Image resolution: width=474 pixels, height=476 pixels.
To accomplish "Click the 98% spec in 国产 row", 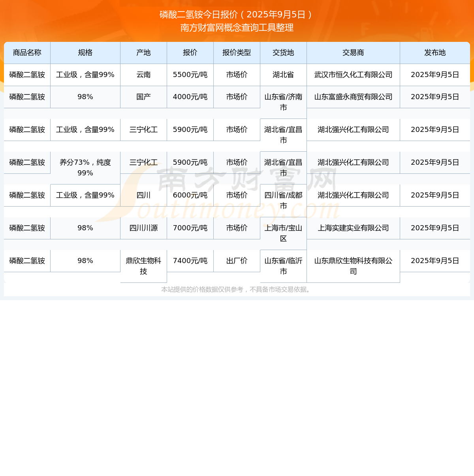I will [x=85, y=97].
